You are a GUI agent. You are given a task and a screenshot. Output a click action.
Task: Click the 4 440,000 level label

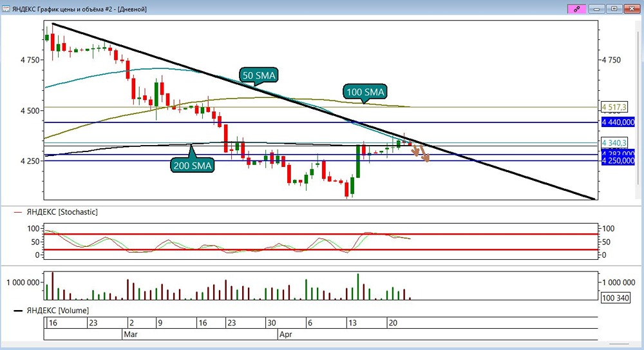[x=618, y=122]
